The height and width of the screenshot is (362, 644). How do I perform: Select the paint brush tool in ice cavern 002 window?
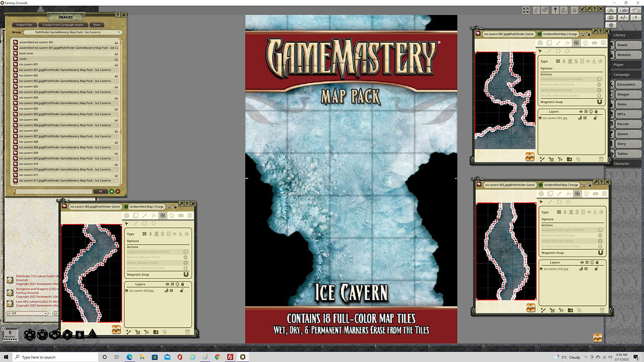558,194
